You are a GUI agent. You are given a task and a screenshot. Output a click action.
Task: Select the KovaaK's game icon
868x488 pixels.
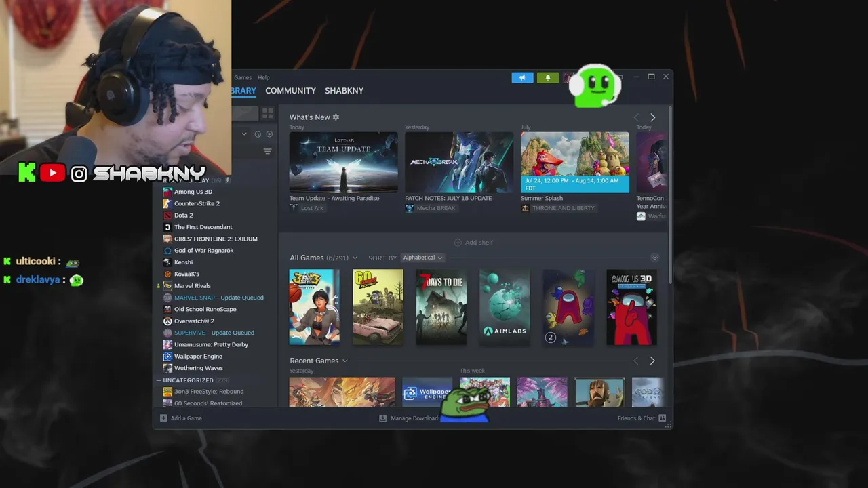[167, 274]
